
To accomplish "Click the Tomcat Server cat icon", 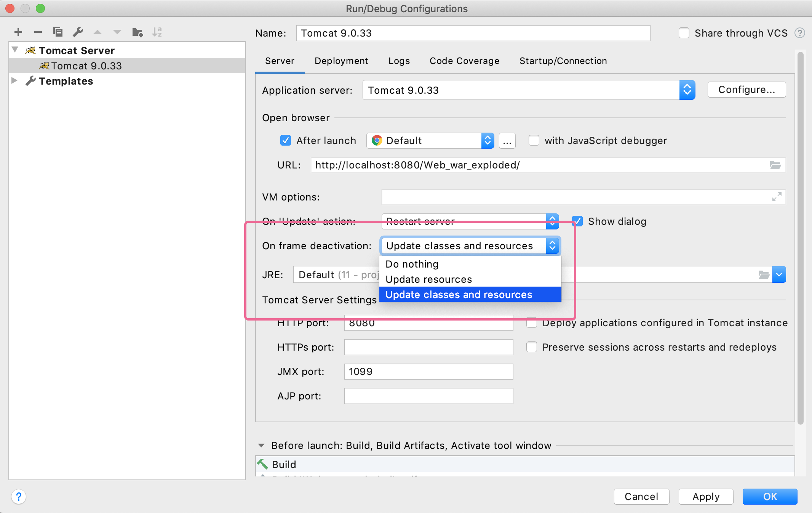I will pyautogui.click(x=30, y=50).
